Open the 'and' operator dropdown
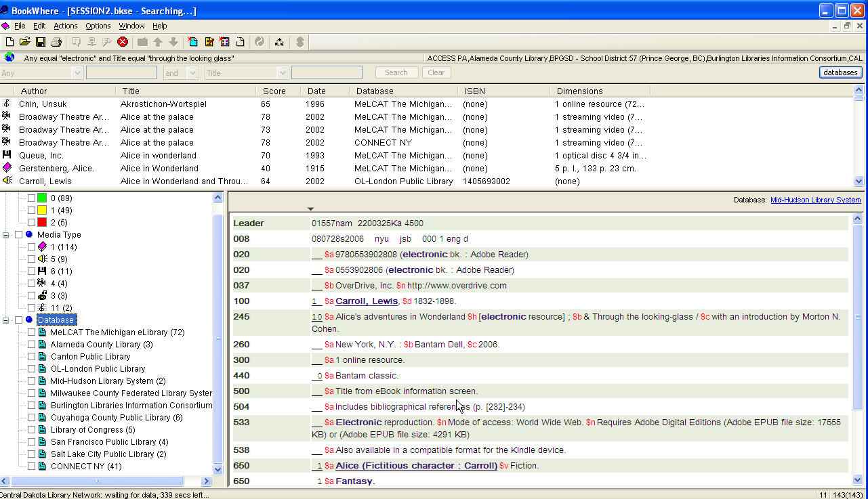868x499 pixels. pos(192,72)
